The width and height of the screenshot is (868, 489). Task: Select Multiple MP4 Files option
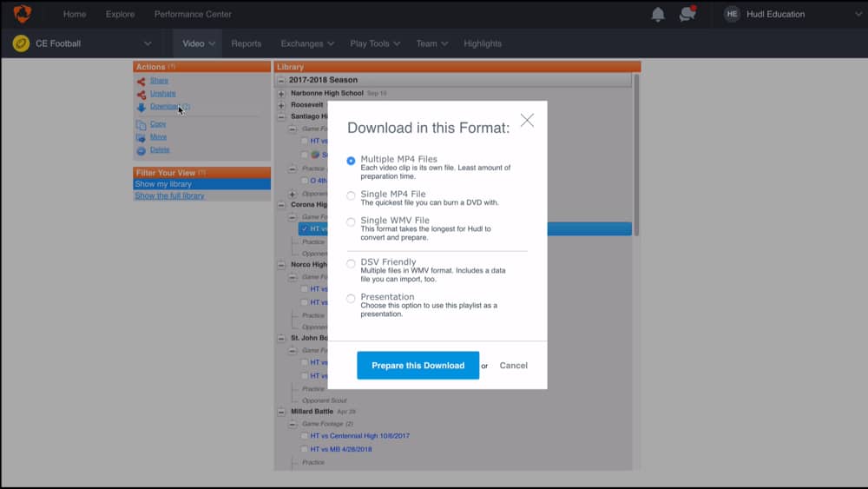tap(351, 161)
